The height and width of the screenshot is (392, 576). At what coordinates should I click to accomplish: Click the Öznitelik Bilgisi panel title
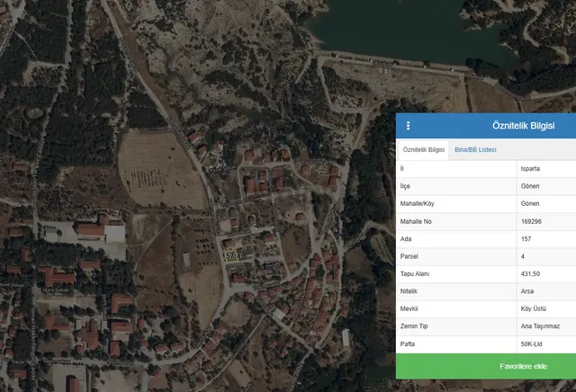click(x=523, y=126)
